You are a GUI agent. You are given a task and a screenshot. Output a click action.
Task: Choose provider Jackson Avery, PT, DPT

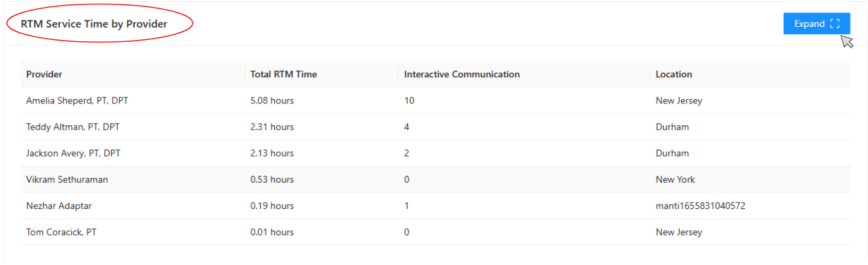tap(73, 153)
